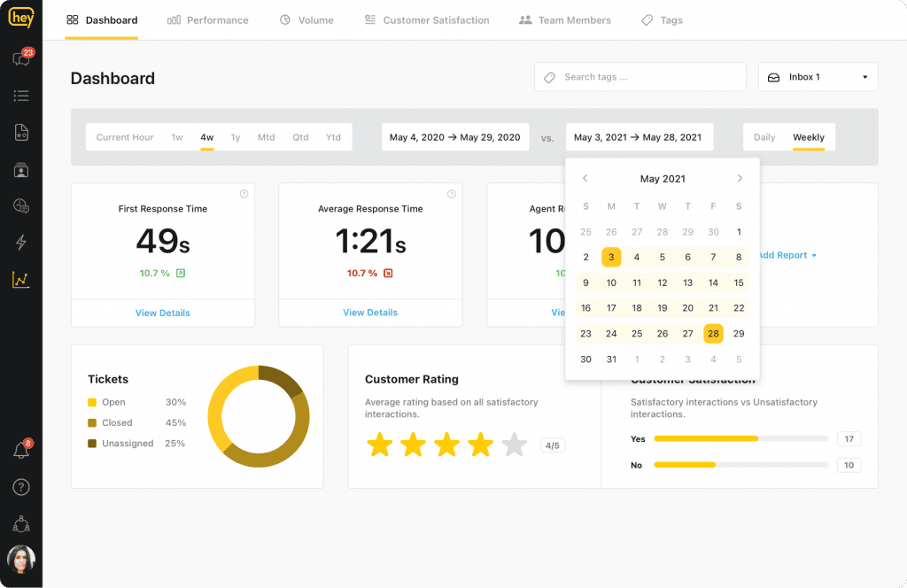Click View Details under Average Response Time
The image size is (907, 588).
(369, 313)
